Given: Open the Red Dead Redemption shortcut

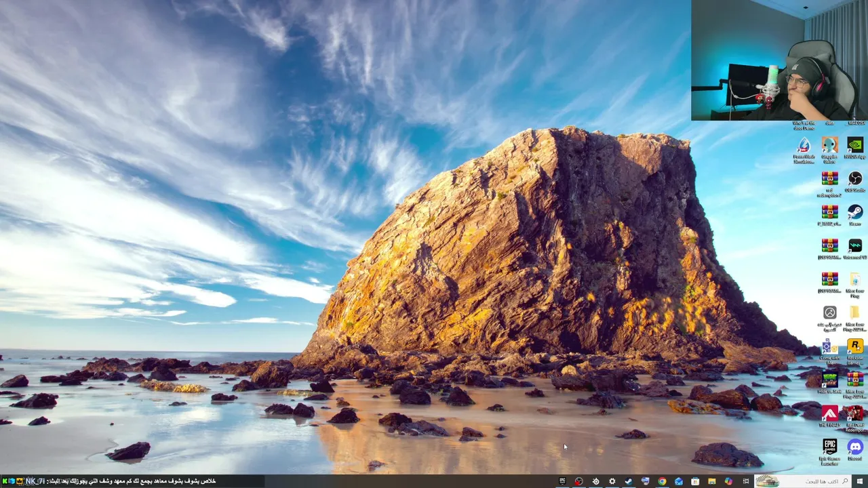Looking at the screenshot, I should point(855,418).
